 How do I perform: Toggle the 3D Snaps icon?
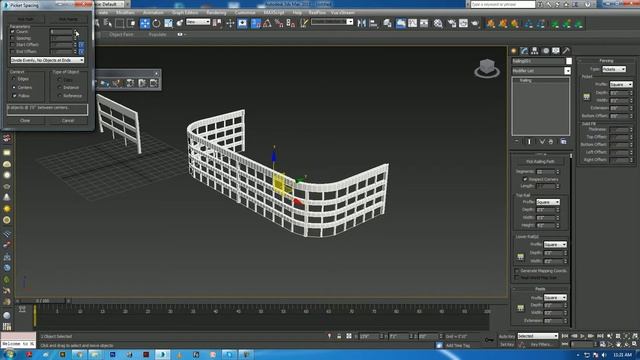pos(256,23)
